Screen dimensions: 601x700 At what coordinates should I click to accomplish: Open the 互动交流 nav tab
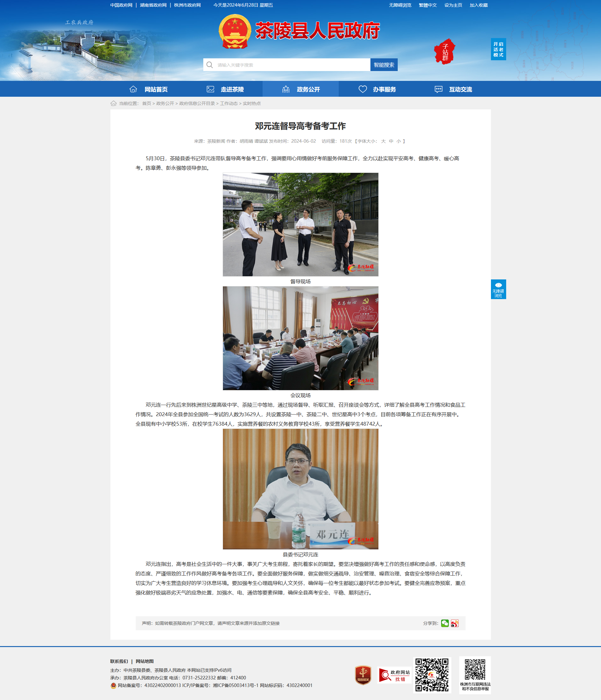pyautogui.click(x=453, y=89)
